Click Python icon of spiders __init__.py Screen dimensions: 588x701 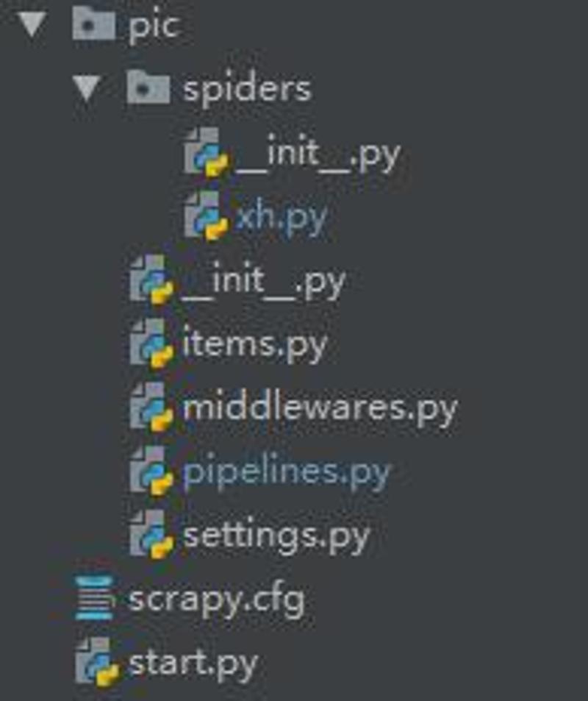(x=206, y=152)
